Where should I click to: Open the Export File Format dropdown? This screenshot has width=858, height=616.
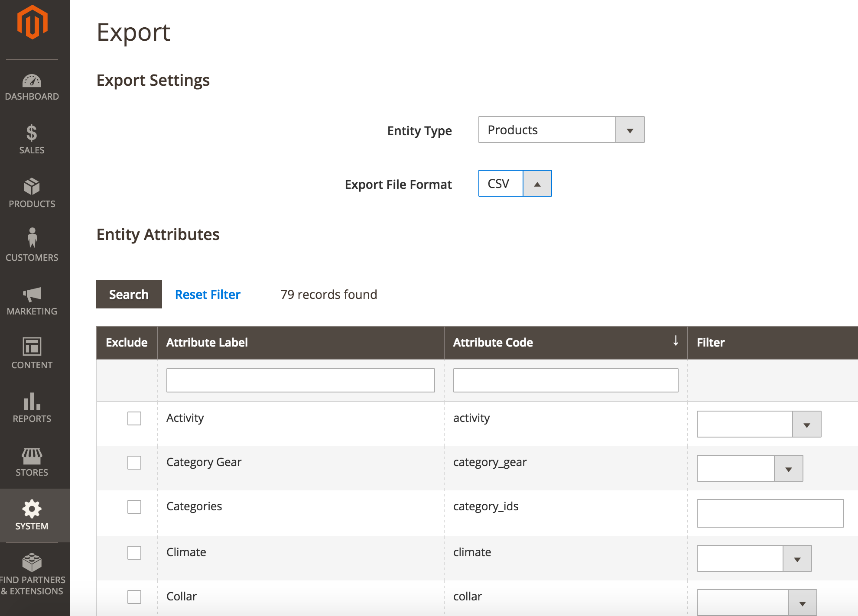coord(515,183)
